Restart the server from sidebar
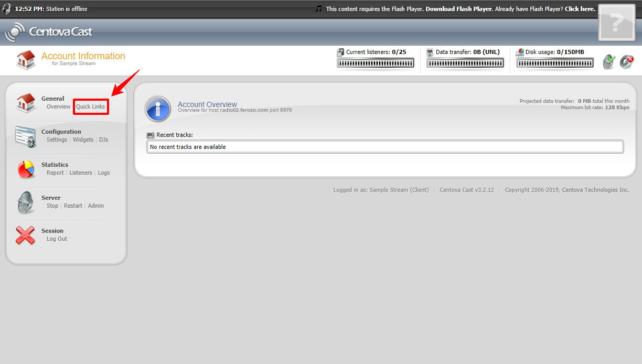Image resolution: width=642 pixels, height=364 pixels. (x=73, y=206)
